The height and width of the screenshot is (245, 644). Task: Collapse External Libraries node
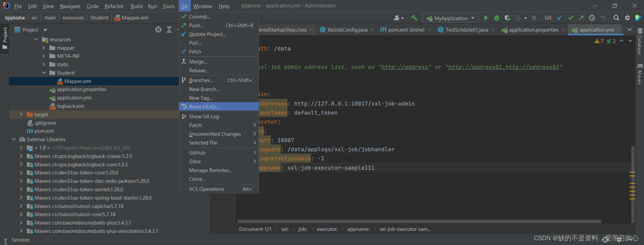coord(14,139)
